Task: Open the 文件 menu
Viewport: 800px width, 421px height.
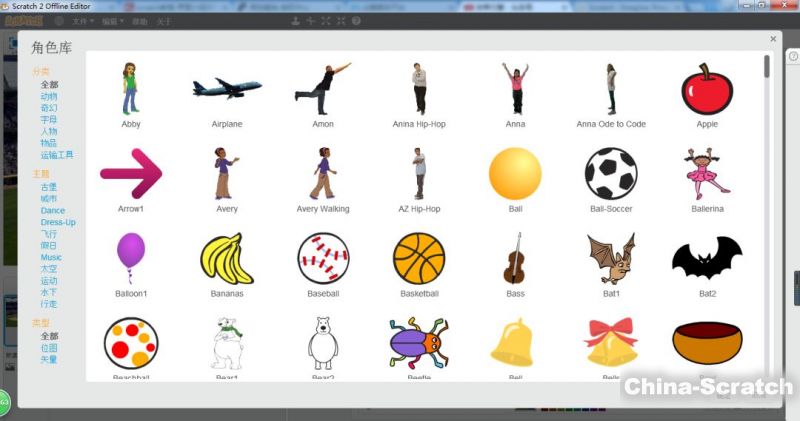Action: tap(83, 21)
